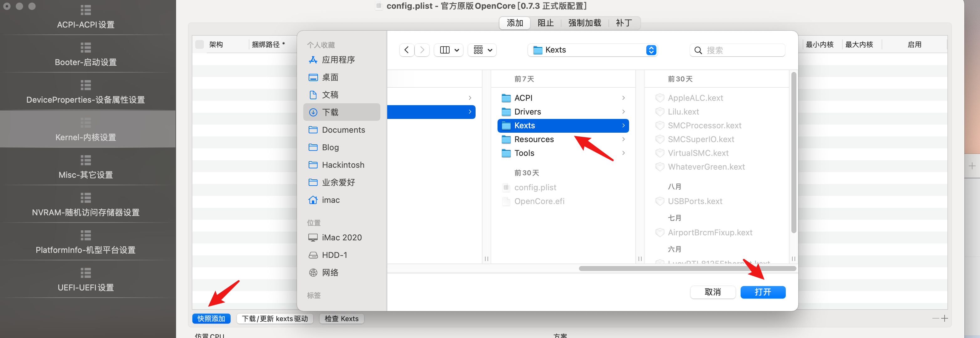Switch to 添加 tab
The image size is (980, 338).
click(x=515, y=23)
